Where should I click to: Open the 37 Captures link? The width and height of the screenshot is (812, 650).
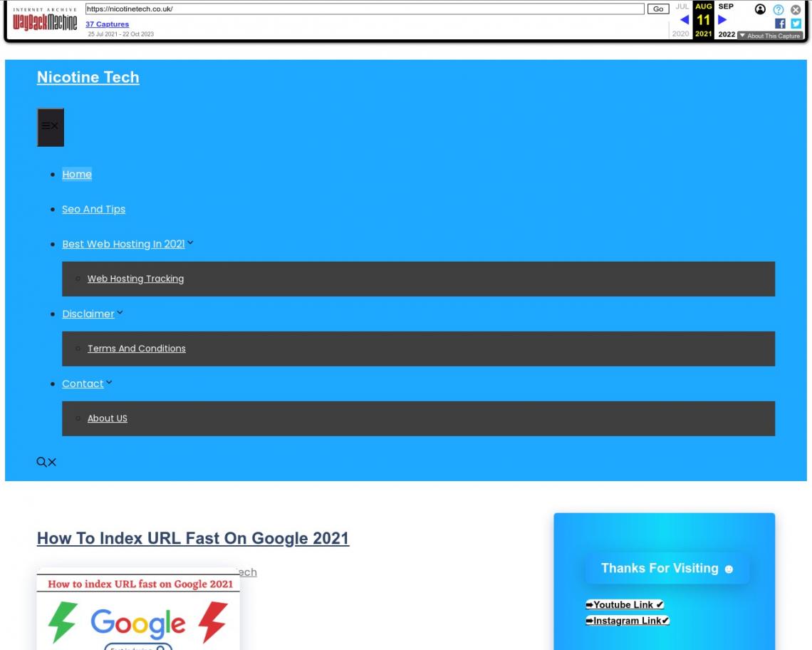(x=107, y=24)
